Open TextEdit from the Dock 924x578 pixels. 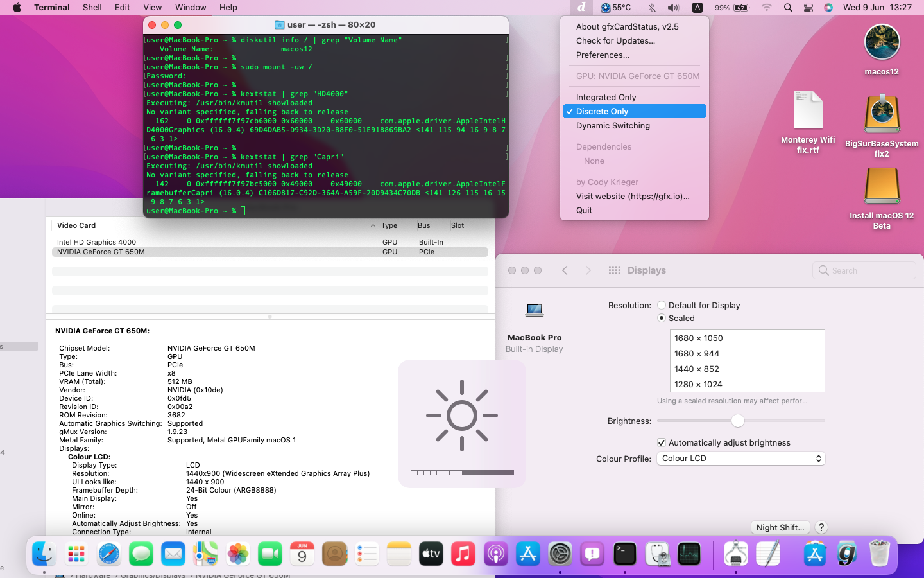(768, 554)
